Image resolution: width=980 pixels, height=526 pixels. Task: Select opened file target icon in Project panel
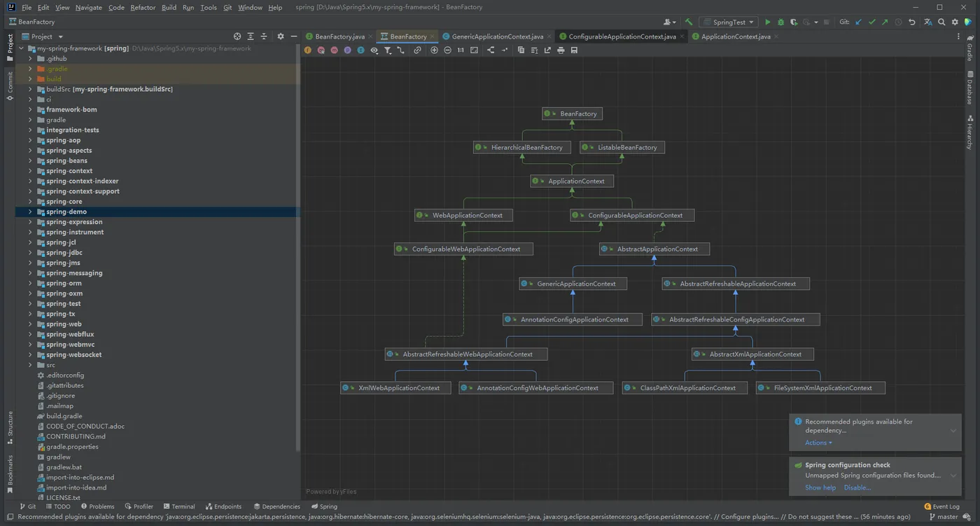click(237, 36)
